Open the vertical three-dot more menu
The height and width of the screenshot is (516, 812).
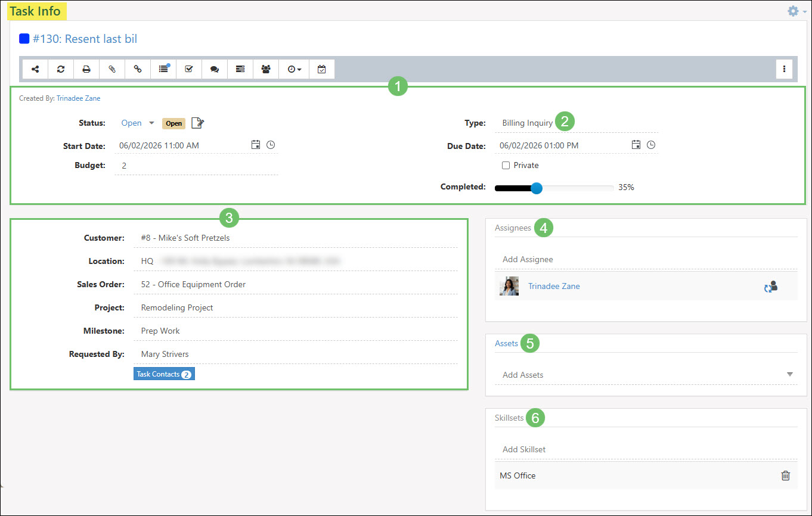(x=784, y=69)
